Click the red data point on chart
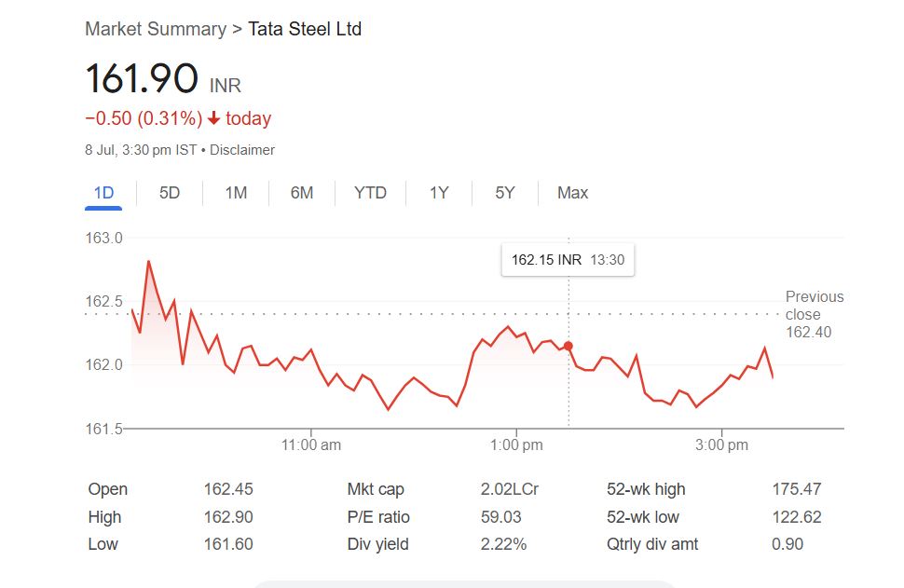904x588 pixels. [x=568, y=346]
